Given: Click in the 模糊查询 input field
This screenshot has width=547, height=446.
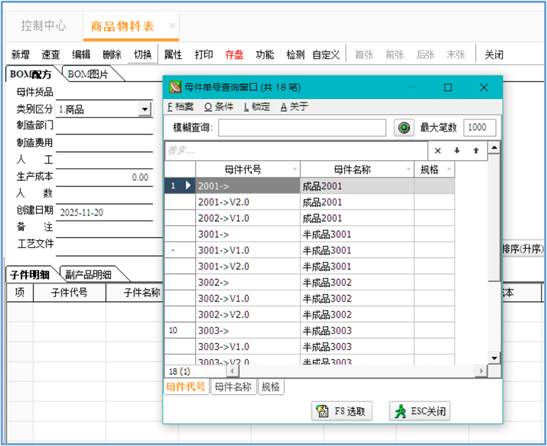Looking at the screenshot, I should click(302, 128).
